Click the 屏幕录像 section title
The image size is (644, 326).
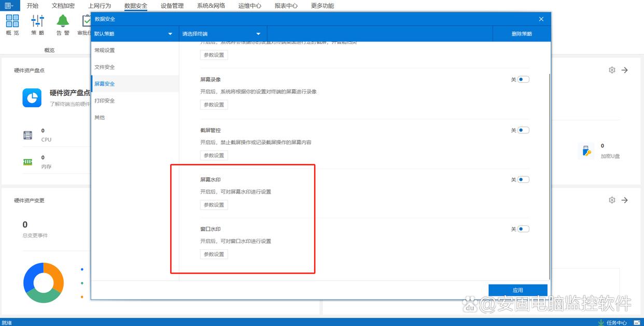(x=211, y=80)
